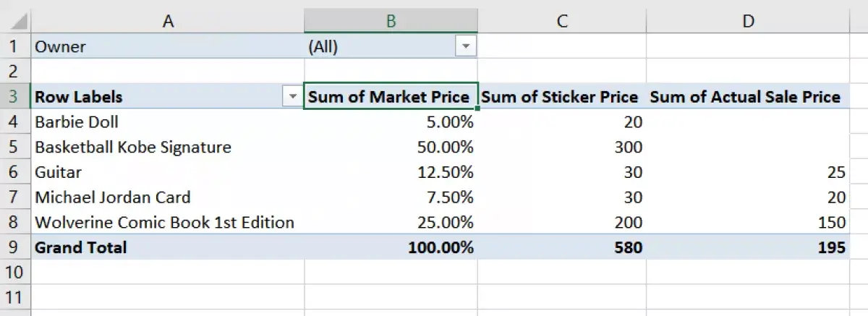Select the Grand Total label cell
868x316 pixels.
pos(168,247)
